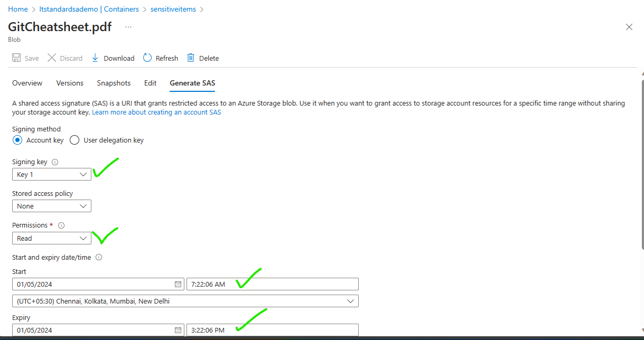Image resolution: width=644 pixels, height=340 pixels.
Task: Show Start and expiry date/time info icon
Action: pyautogui.click(x=98, y=258)
